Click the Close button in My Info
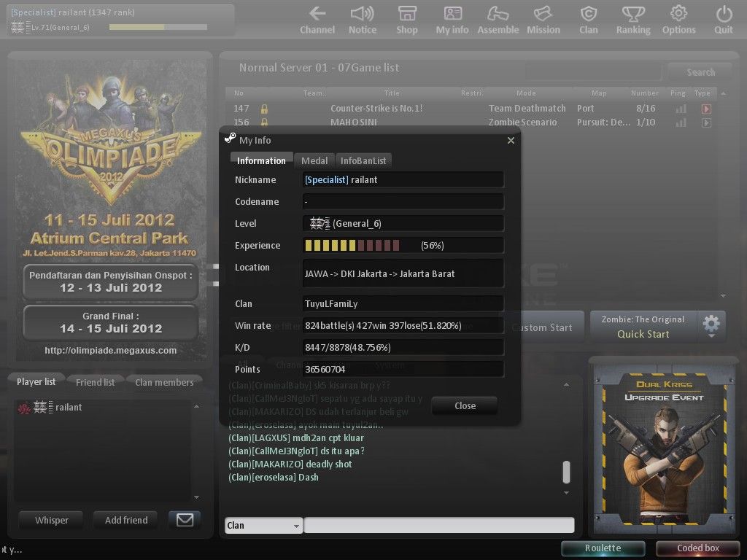Image resolution: width=747 pixels, height=560 pixels. pyautogui.click(x=465, y=405)
